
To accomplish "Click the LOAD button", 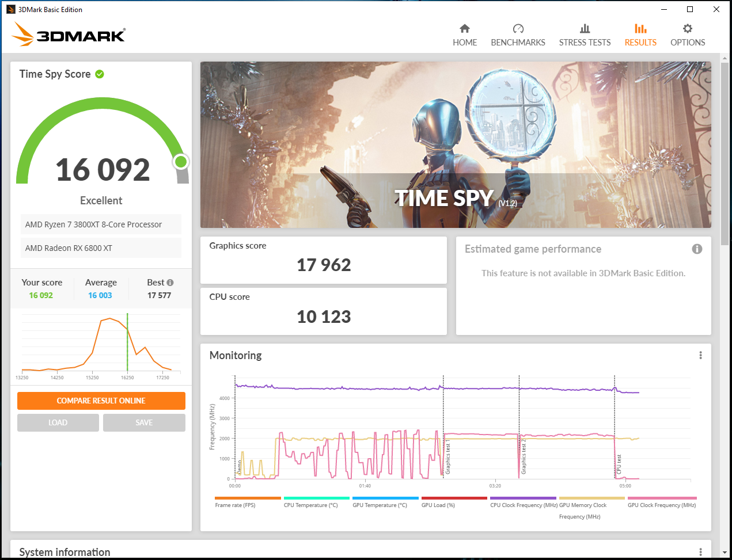I will (x=58, y=422).
